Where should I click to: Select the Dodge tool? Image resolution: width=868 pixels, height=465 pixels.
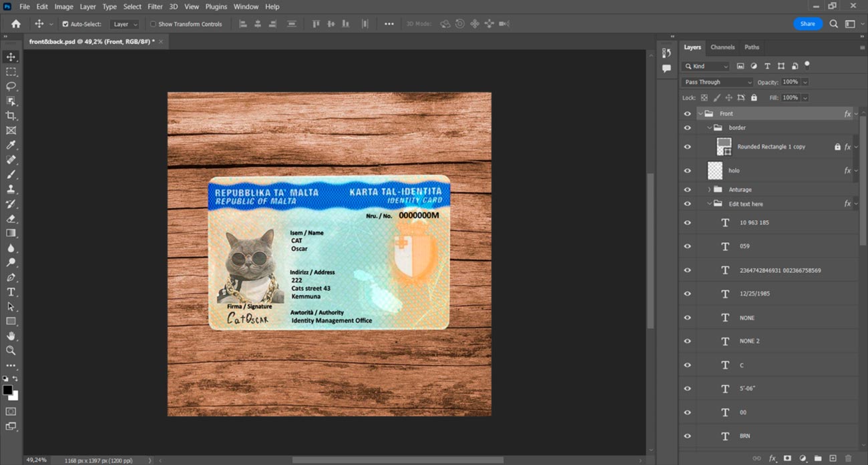click(x=11, y=262)
